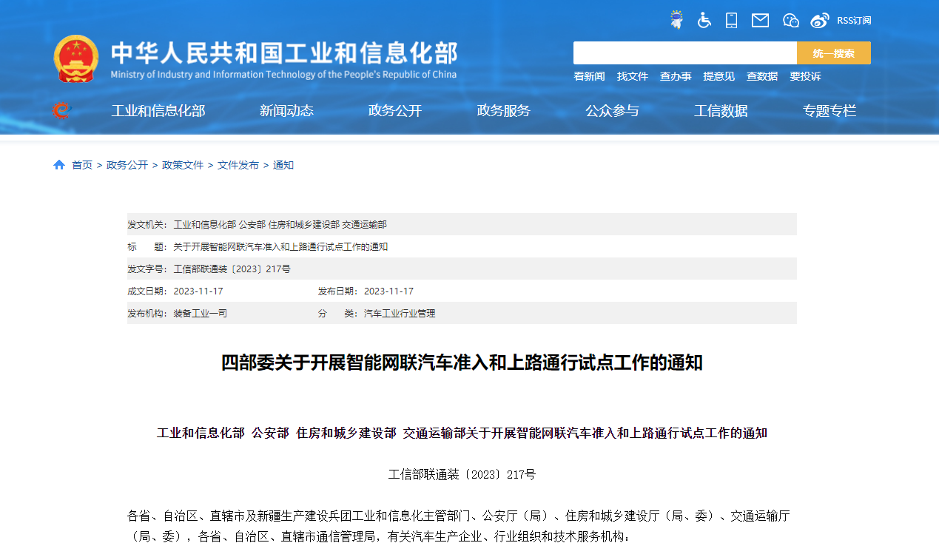Click the article headline 四部委关于开展智能网联汽车
Image resolution: width=939 pixels, height=560 pixels.
pyautogui.click(x=462, y=363)
